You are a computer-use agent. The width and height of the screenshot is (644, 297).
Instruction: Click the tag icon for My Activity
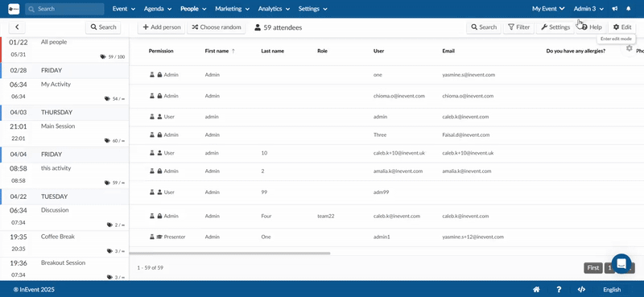[x=107, y=98]
